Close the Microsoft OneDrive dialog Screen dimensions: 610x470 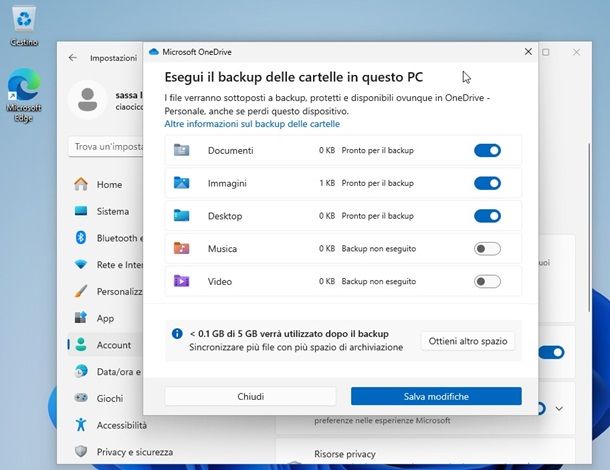point(528,51)
